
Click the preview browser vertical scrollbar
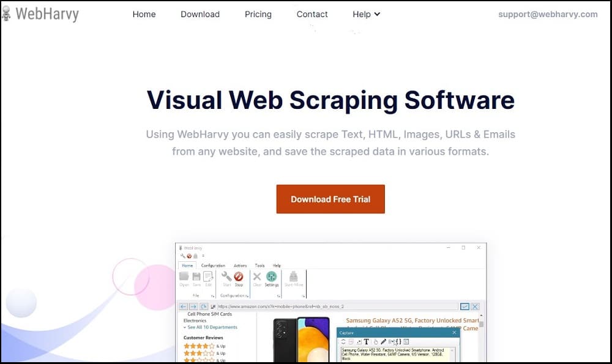[481, 338]
